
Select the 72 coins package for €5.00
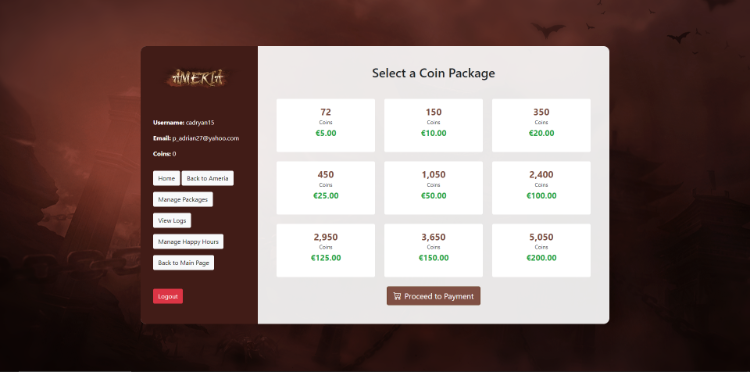click(x=326, y=125)
